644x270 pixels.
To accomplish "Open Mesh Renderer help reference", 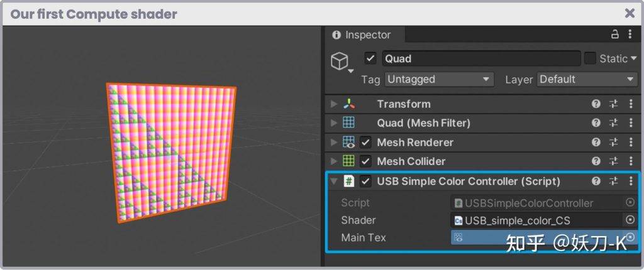I will [x=596, y=143].
